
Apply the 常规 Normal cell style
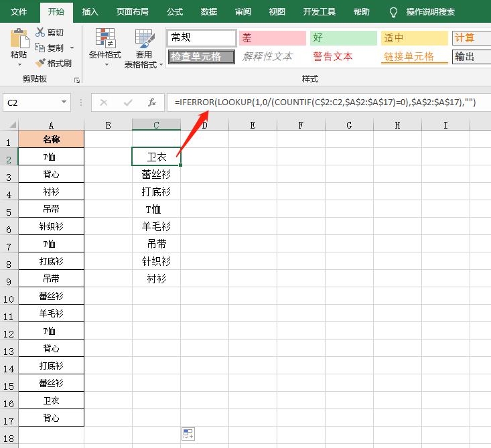point(202,38)
